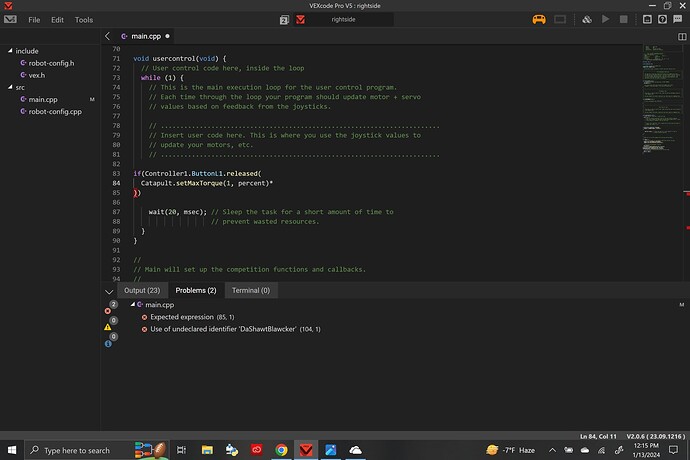The width and height of the screenshot is (690, 460).
Task: Click line 84 in the editor gutter
Action: (116, 183)
